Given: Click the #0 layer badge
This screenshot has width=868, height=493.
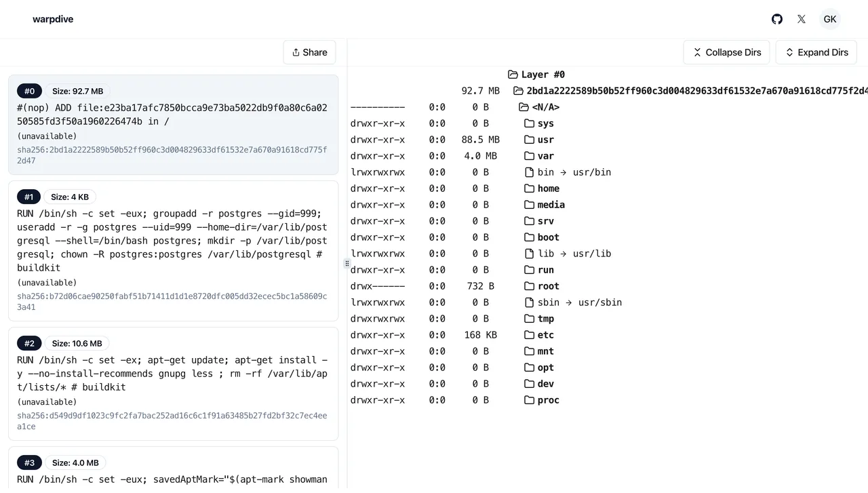Looking at the screenshot, I should tap(29, 90).
